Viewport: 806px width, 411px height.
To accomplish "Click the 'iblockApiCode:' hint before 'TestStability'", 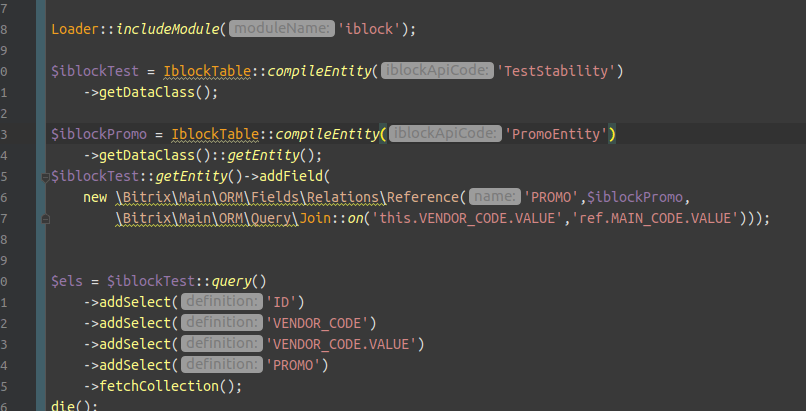I will 437,71.
